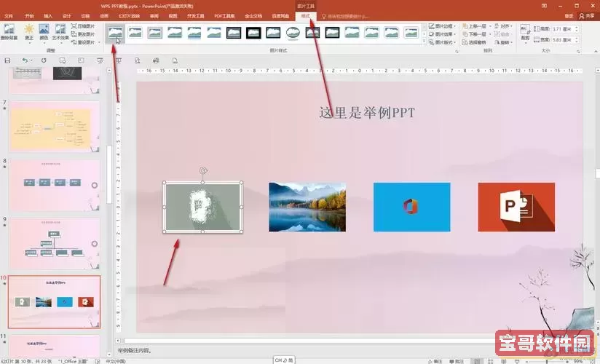Select the blue Office logo picture
Image resolution: width=600 pixels, height=364 pixels.
coord(411,207)
